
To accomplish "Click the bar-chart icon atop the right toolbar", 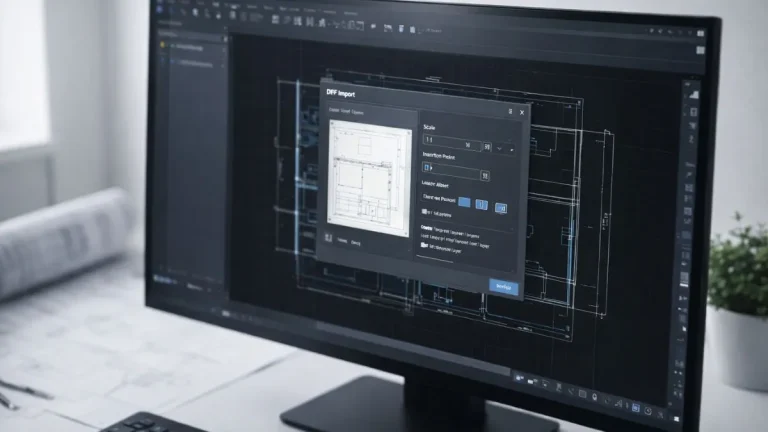I will (x=694, y=95).
